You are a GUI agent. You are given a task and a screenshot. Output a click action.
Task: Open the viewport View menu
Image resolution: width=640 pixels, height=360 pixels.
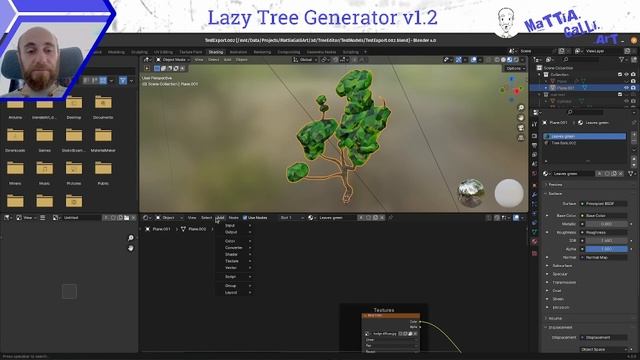[x=199, y=60]
